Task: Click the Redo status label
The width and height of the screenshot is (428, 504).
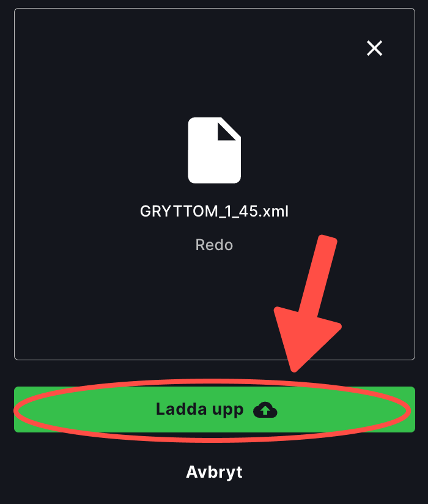Action: [x=215, y=245]
